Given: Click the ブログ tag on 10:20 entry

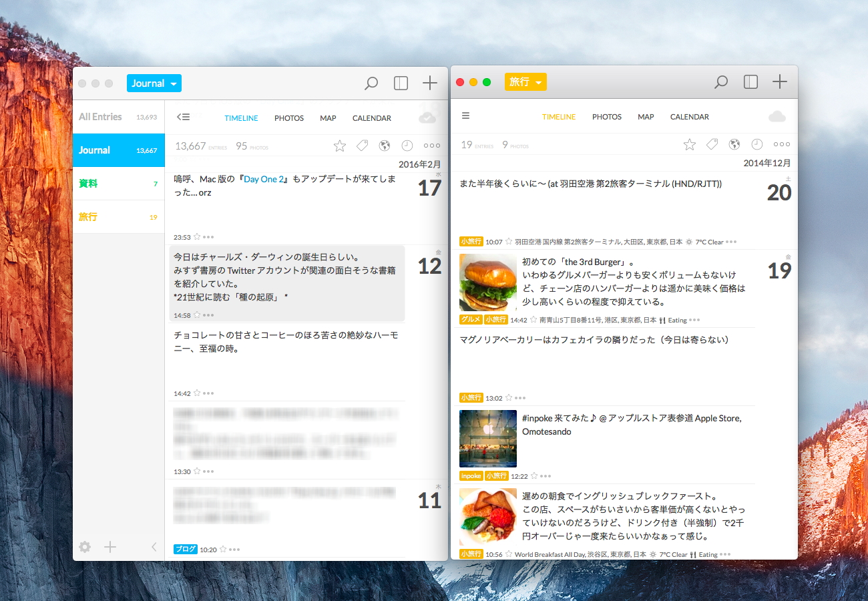Looking at the screenshot, I should click(x=186, y=549).
